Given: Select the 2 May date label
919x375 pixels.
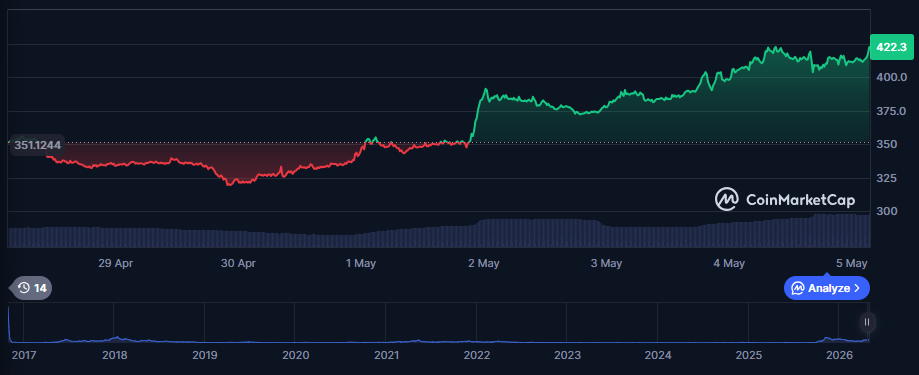Looking at the screenshot, I should click(484, 263).
